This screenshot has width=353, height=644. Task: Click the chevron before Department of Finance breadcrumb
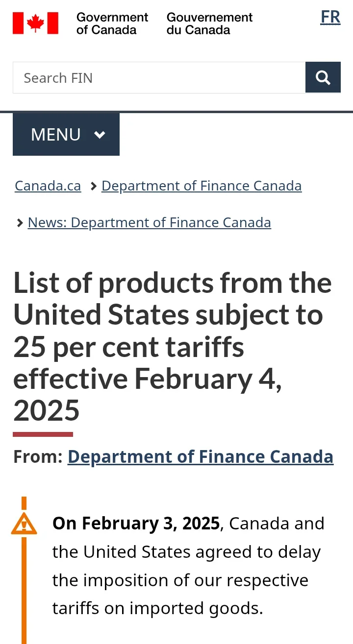pyautogui.click(x=93, y=187)
